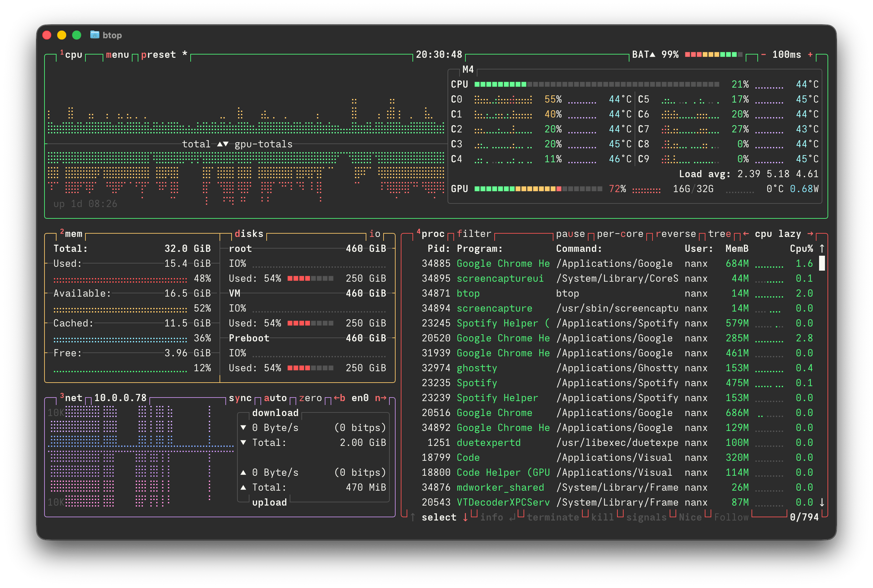Click the Cpu% column header

tap(801, 249)
